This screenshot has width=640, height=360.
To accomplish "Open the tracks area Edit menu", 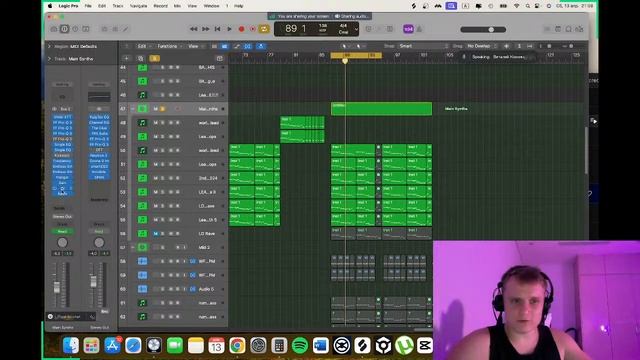I will pos(143,46).
